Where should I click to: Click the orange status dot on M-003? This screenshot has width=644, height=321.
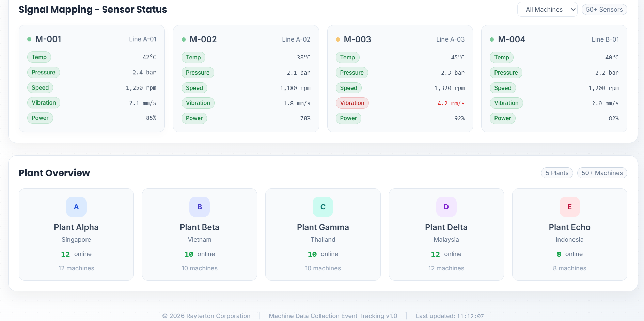click(338, 39)
